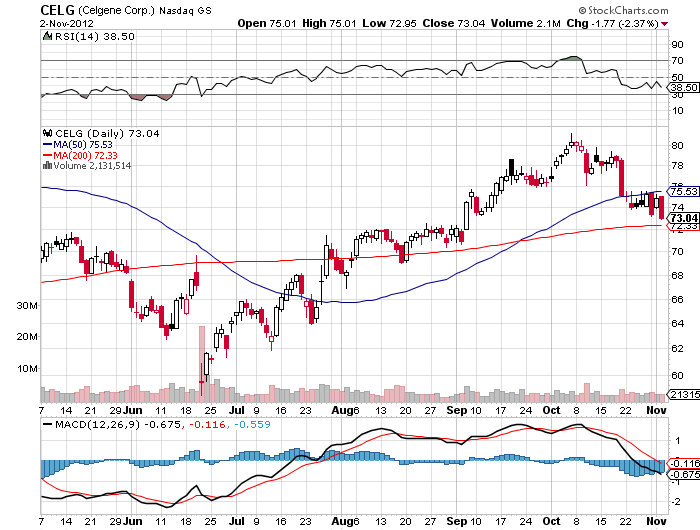Click the Low 72.95 value in header
This screenshot has width=700, height=530.
[389, 23]
